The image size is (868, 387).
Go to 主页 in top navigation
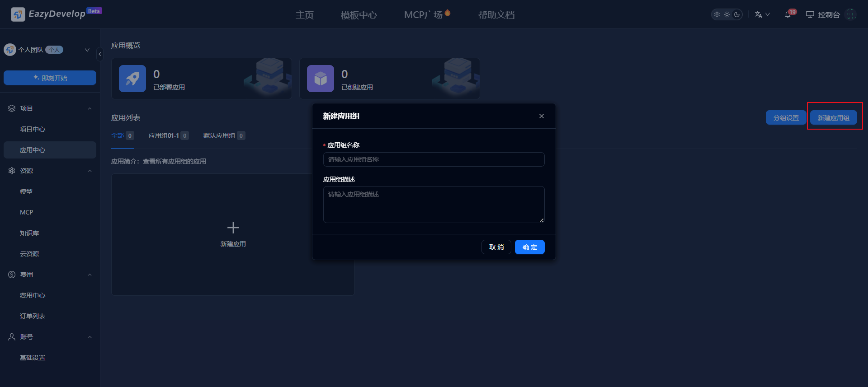pyautogui.click(x=305, y=15)
